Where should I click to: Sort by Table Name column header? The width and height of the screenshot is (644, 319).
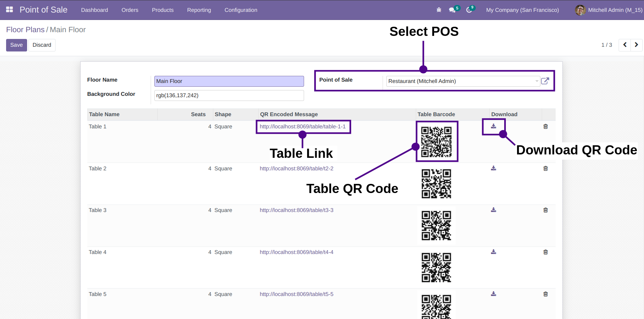point(122,114)
